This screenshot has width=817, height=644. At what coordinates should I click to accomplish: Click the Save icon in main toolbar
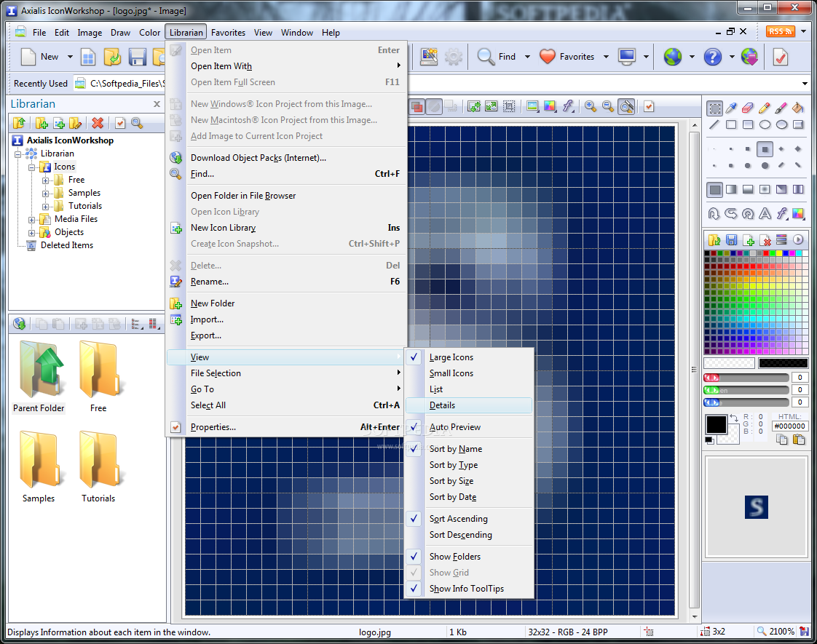point(137,57)
